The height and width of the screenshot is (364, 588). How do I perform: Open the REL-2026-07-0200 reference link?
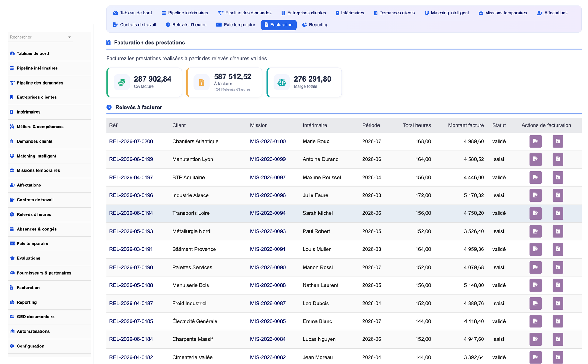click(131, 141)
